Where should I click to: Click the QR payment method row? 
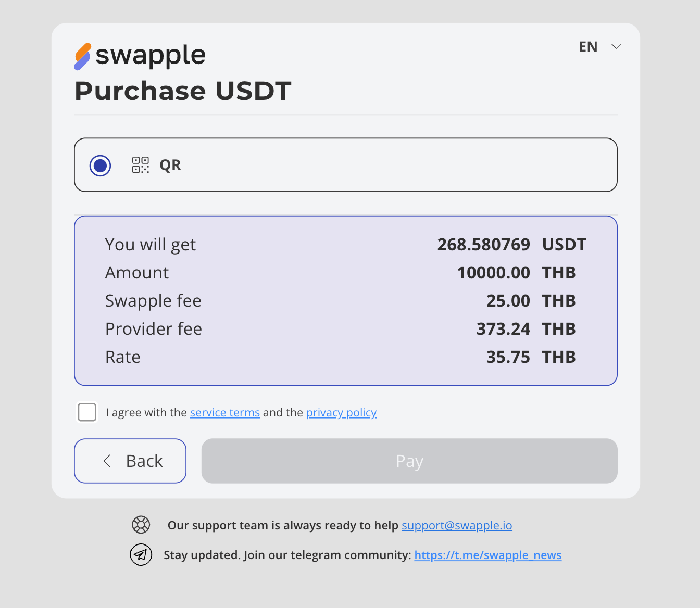tap(365, 165)
